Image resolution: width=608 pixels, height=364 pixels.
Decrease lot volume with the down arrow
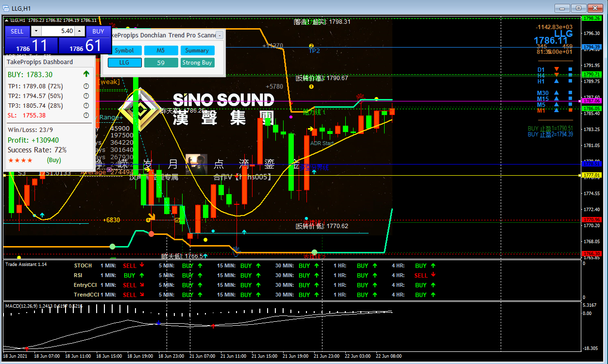pos(36,31)
